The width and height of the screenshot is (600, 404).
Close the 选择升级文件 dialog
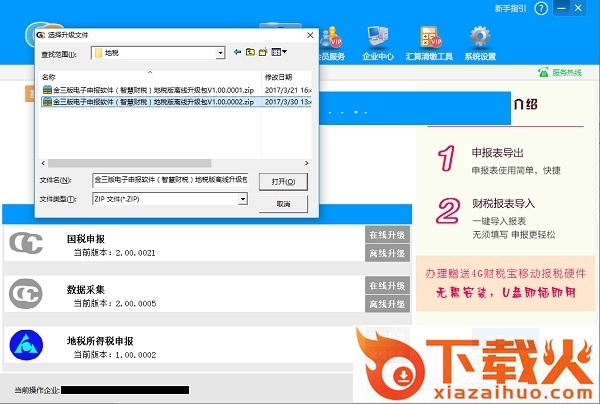click(x=310, y=35)
